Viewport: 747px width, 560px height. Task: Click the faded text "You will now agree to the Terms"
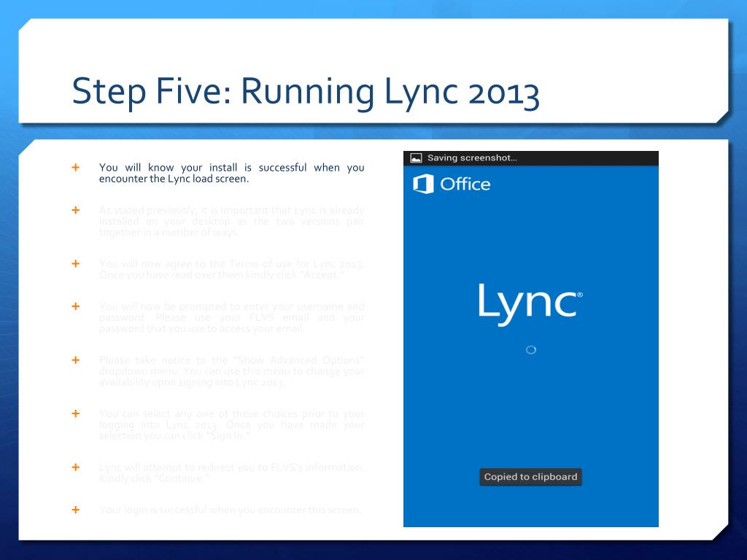click(185, 264)
